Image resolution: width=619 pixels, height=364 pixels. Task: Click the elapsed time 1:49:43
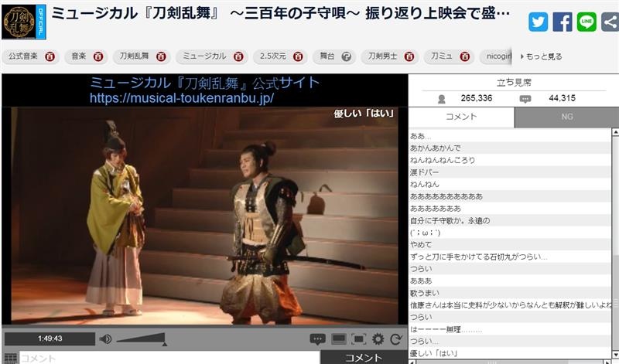coord(50,338)
